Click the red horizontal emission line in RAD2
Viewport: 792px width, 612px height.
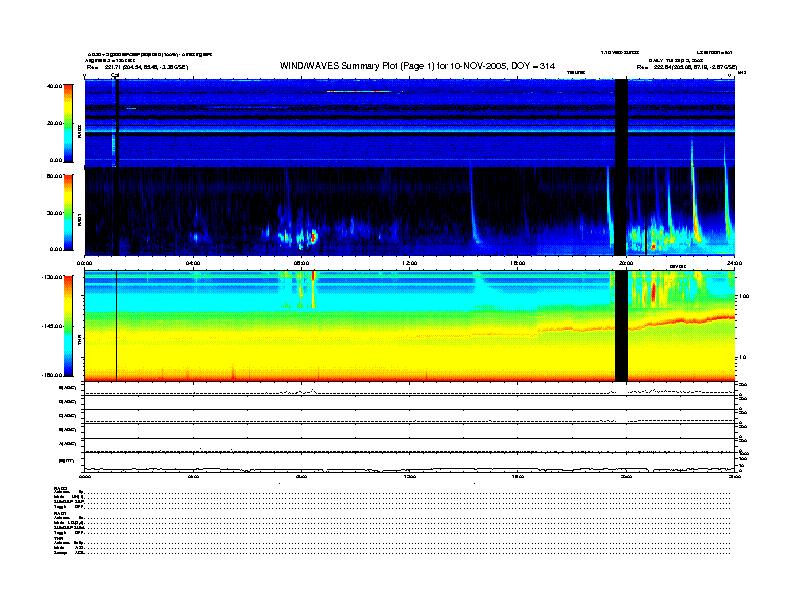[x=359, y=91]
